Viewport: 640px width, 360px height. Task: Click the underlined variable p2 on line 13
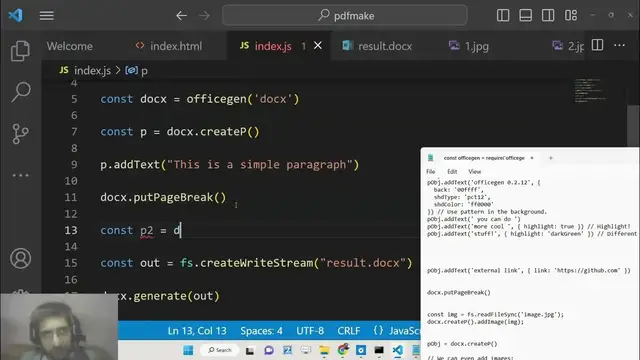pos(147,231)
